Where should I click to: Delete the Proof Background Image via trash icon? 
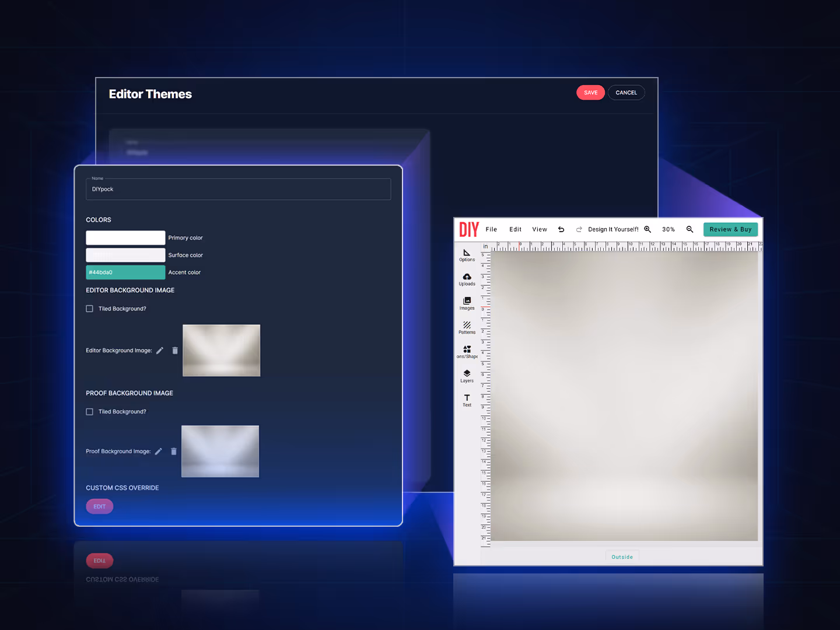click(173, 451)
